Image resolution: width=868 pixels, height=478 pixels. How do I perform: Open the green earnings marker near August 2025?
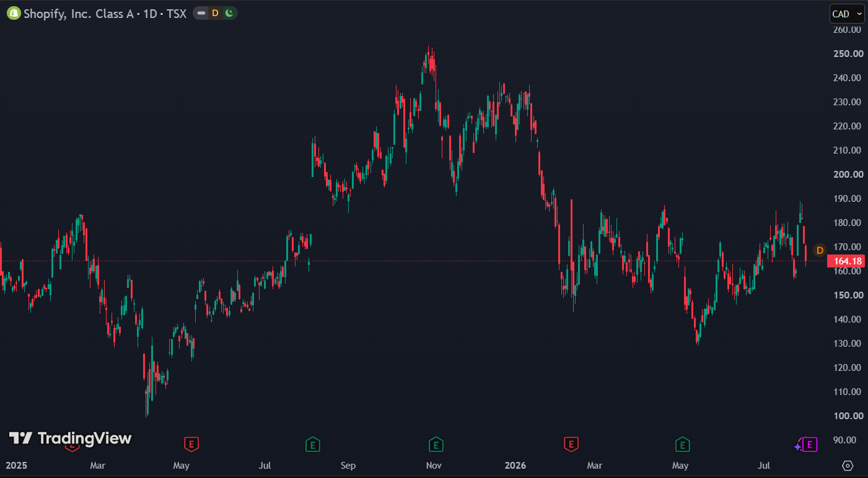pos(313,443)
